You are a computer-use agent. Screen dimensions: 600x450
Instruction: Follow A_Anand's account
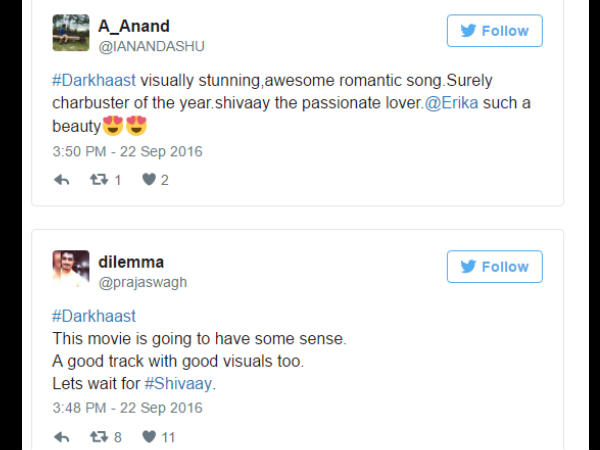(x=494, y=31)
